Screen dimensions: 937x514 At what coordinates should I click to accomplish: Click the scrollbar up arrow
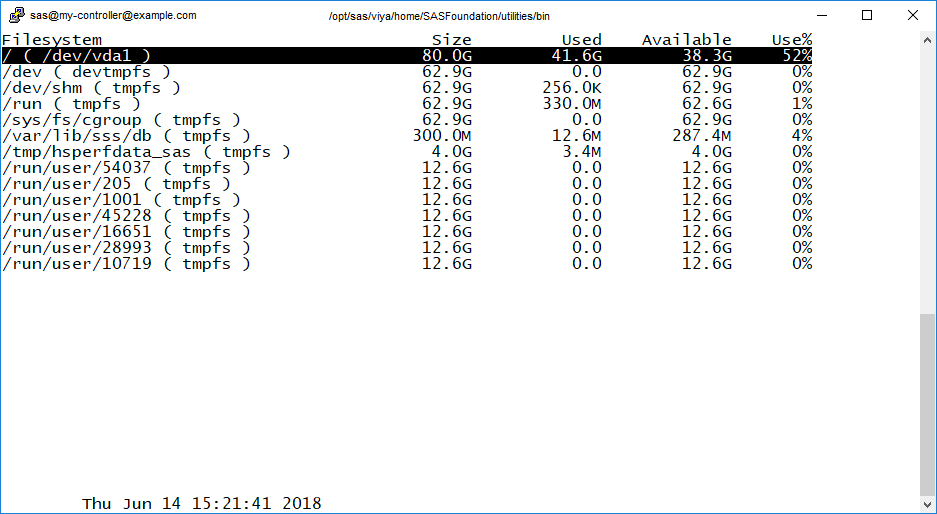click(928, 39)
